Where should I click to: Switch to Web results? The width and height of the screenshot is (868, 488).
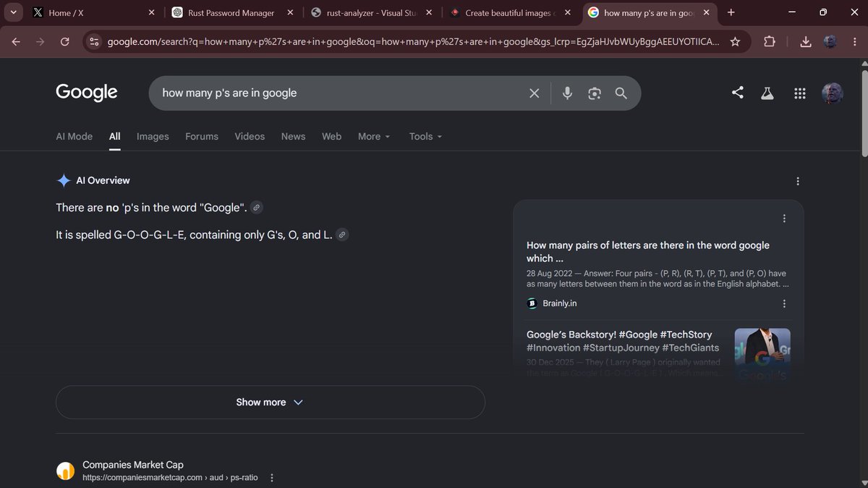point(331,136)
